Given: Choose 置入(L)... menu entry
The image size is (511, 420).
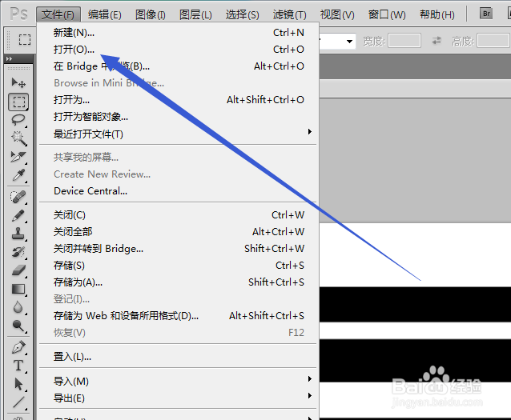Looking at the screenshot, I should (178, 357).
